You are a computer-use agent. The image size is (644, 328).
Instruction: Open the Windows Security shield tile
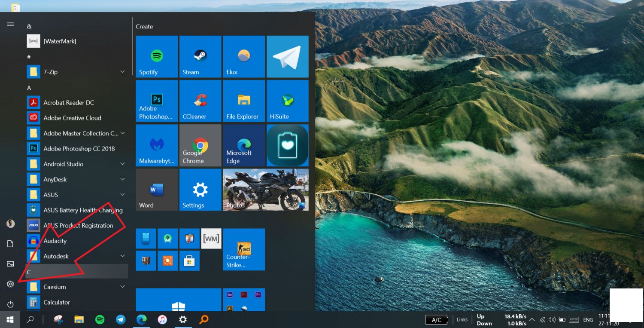[179, 300]
